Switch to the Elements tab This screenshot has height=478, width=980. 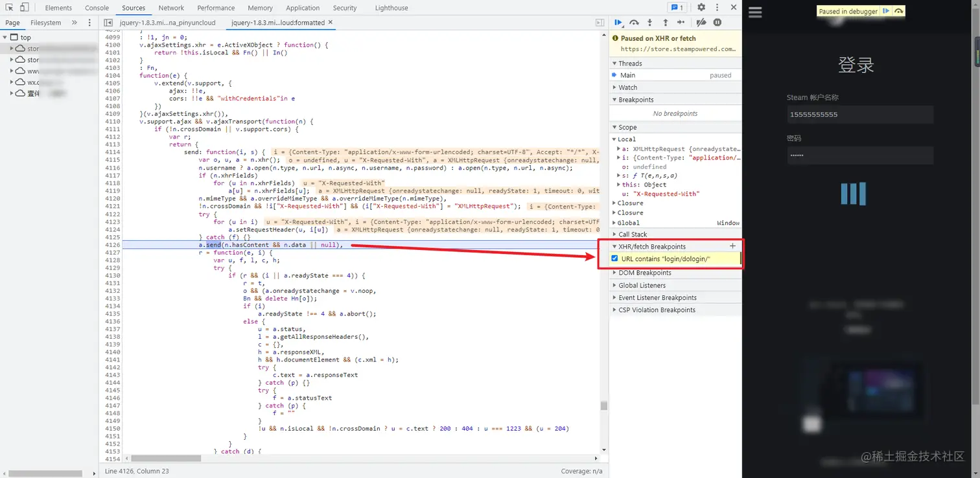[58, 8]
